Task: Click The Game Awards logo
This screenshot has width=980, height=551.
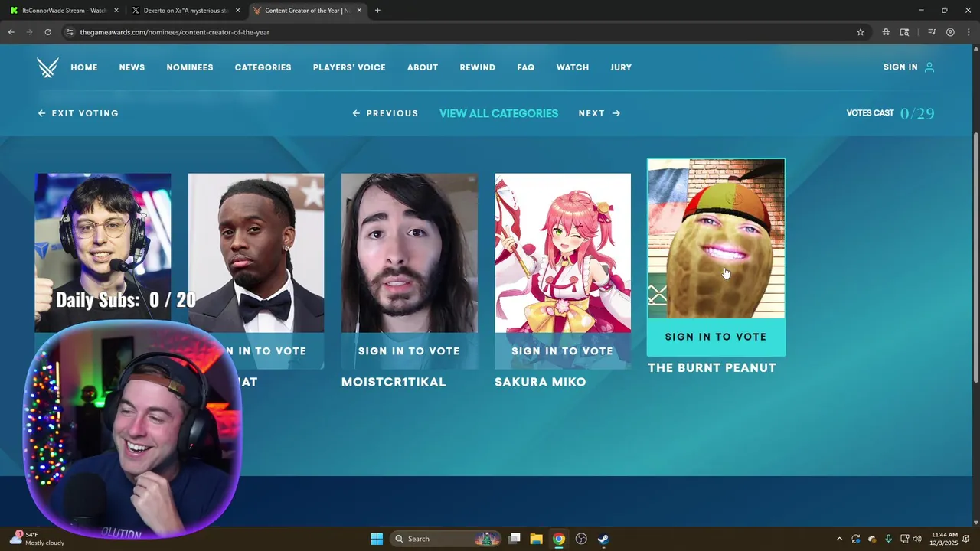Action: click(47, 67)
